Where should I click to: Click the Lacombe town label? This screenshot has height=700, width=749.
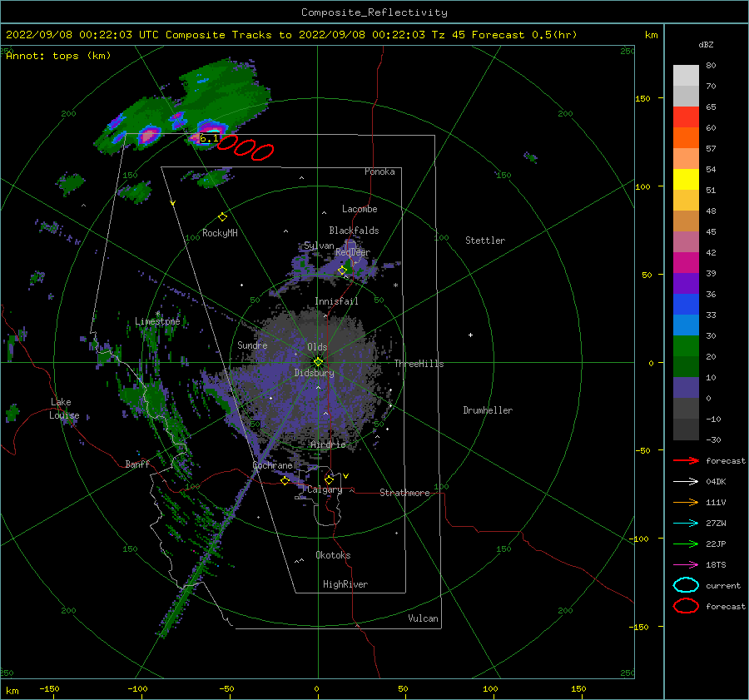click(360, 209)
